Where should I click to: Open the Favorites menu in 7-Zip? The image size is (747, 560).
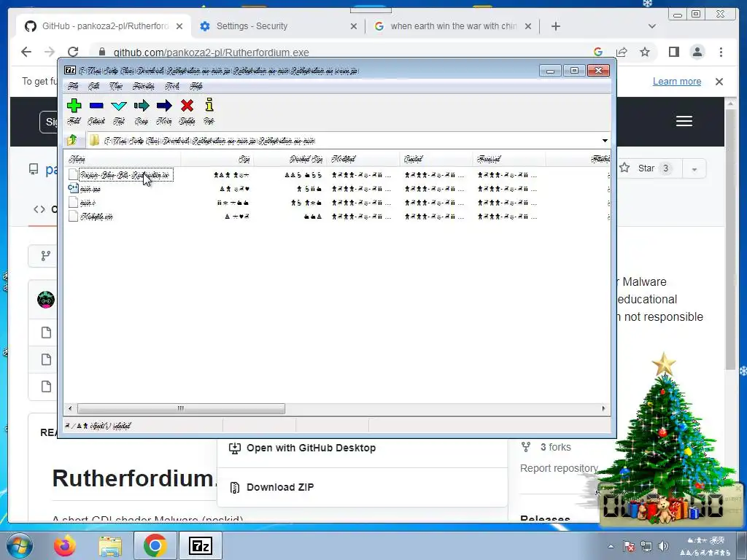coord(144,86)
